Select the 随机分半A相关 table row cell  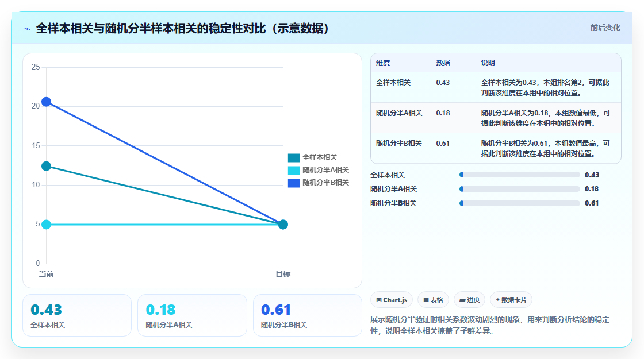(399, 113)
